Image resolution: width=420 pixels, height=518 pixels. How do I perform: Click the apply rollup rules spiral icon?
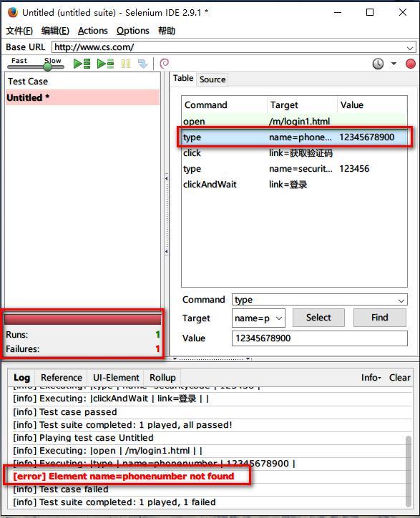point(165,64)
